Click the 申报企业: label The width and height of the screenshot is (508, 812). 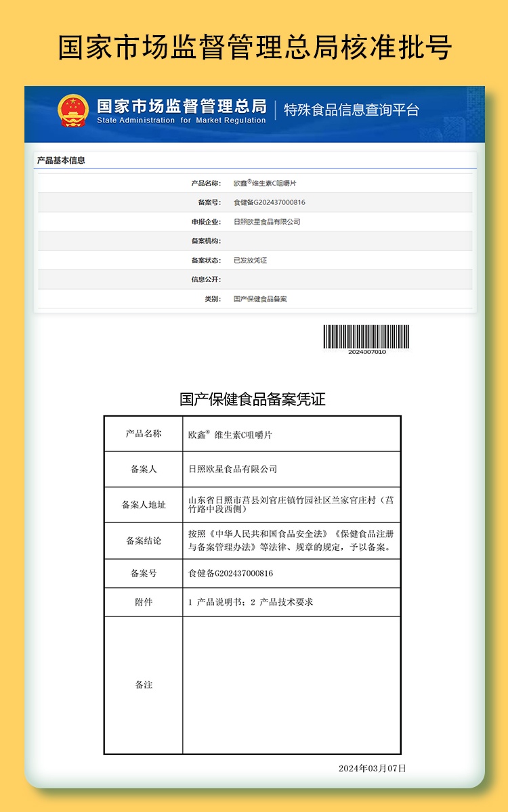pos(206,221)
